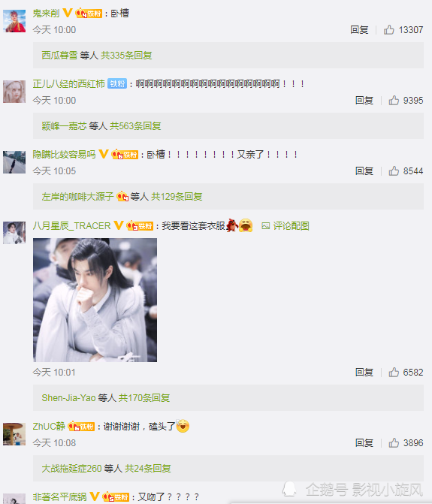The height and width of the screenshot is (504, 432).
Task: Expand 共335条回复 replies
Action: tap(126, 56)
